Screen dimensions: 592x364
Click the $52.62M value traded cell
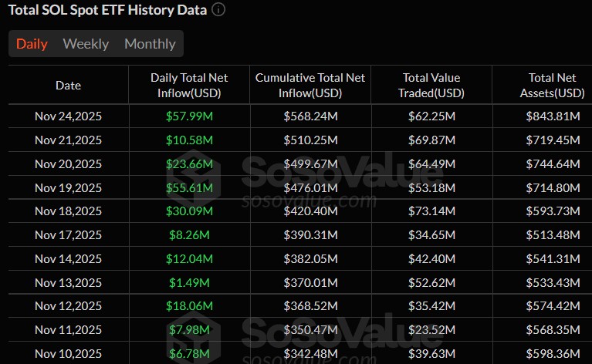coord(431,282)
